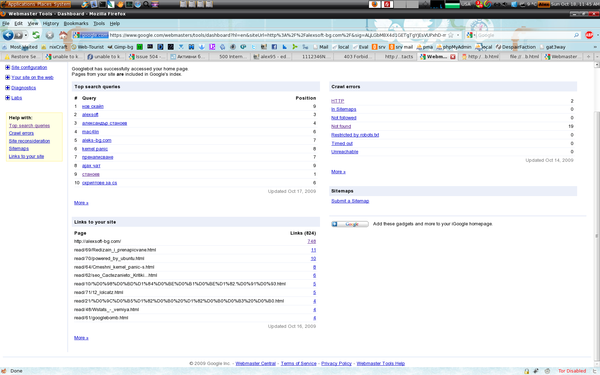Click More under Crawl errors
This screenshot has height=375, width=600.
[x=338, y=172]
